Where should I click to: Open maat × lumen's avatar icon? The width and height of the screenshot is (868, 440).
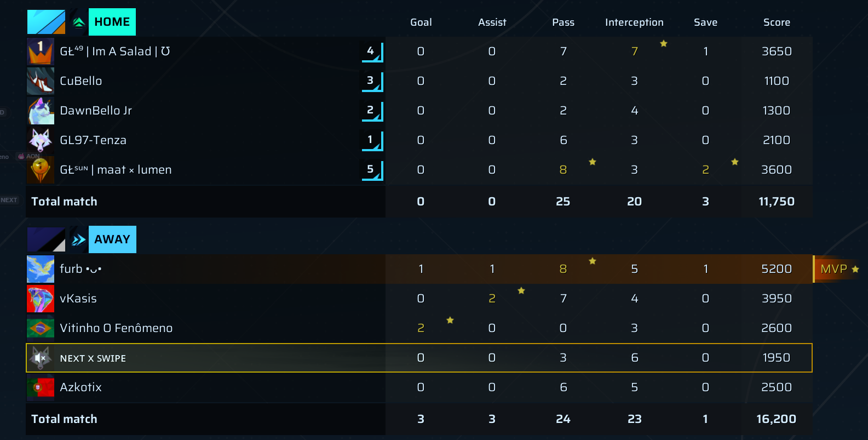pos(41,170)
